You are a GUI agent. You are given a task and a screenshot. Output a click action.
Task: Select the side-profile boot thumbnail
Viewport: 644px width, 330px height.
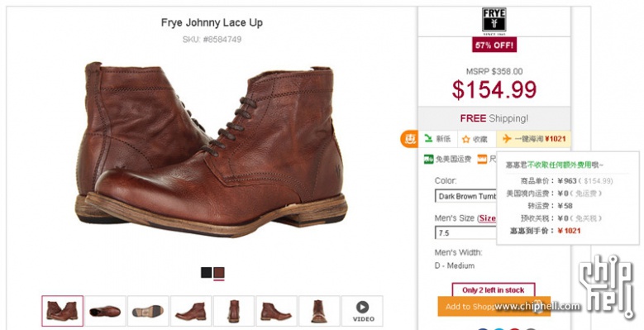pyautogui.click(x=191, y=311)
